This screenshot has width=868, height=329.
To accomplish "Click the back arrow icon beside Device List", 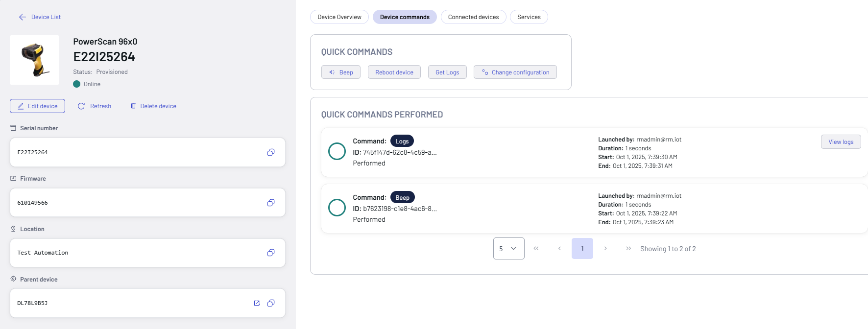I will pos(23,17).
